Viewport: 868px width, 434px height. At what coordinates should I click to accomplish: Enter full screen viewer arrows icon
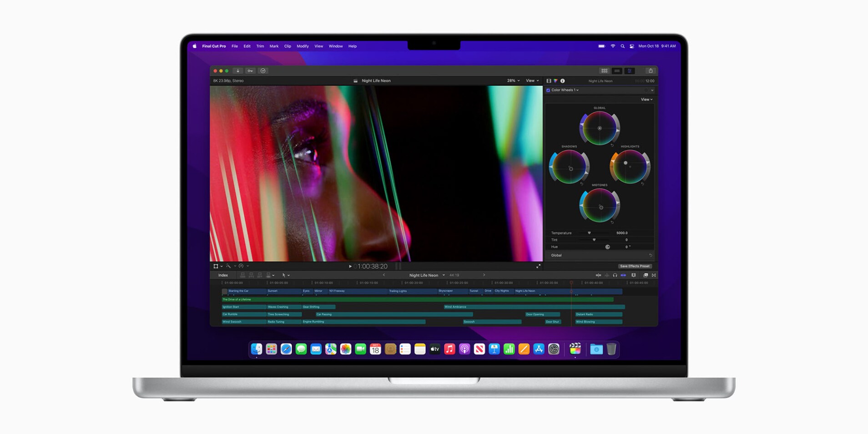(538, 266)
